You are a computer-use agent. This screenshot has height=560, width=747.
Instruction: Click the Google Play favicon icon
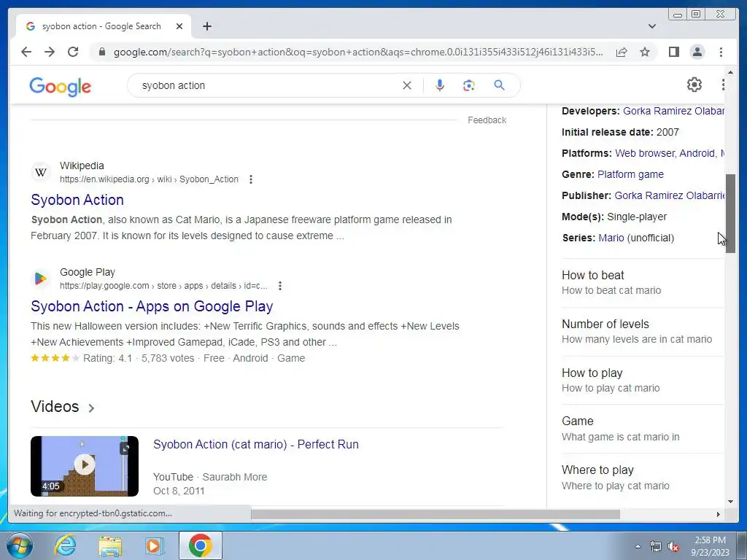[x=41, y=279]
